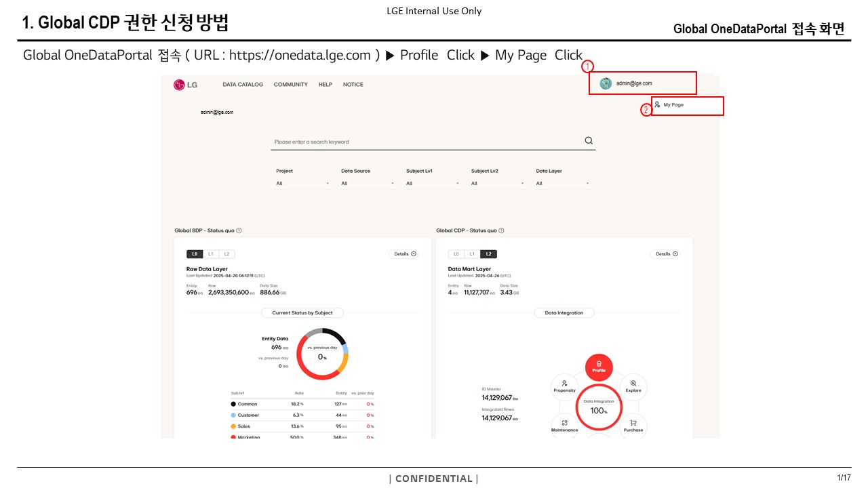This screenshot has width=868, height=488.
Task: Select the red Profile circle icon
Action: click(599, 367)
